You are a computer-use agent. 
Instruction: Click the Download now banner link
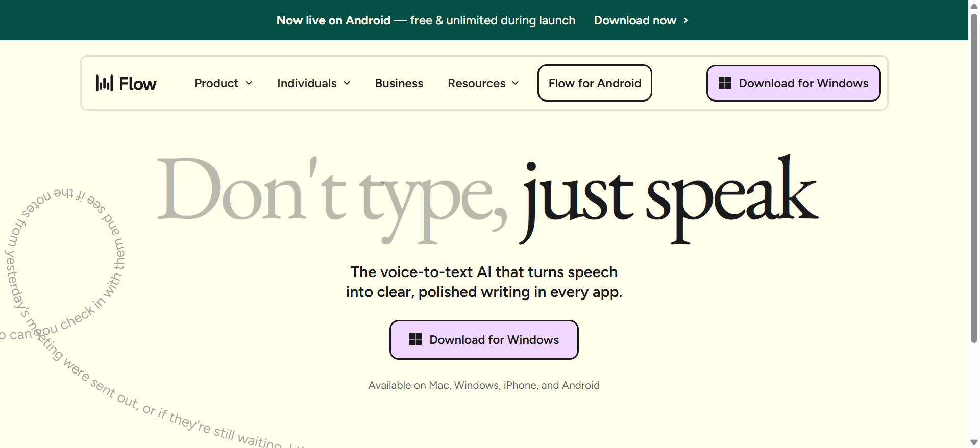[x=641, y=20]
